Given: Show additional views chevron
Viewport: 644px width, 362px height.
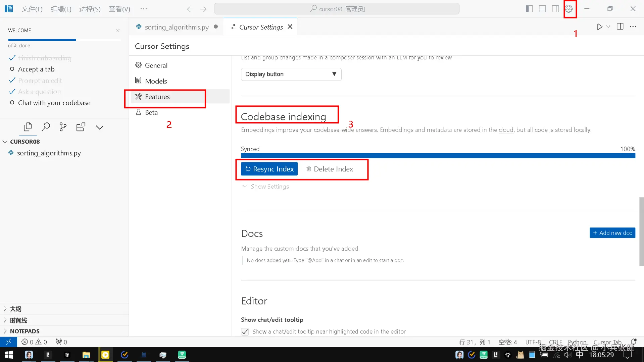Looking at the screenshot, I should (99, 127).
